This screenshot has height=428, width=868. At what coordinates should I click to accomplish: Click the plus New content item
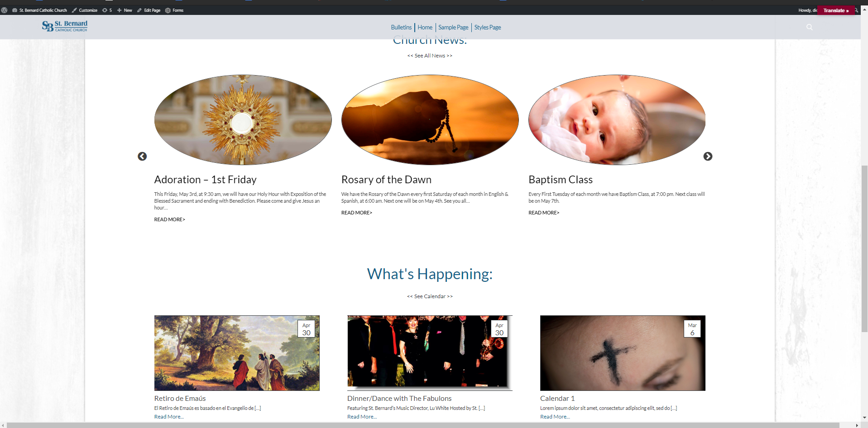(x=125, y=10)
